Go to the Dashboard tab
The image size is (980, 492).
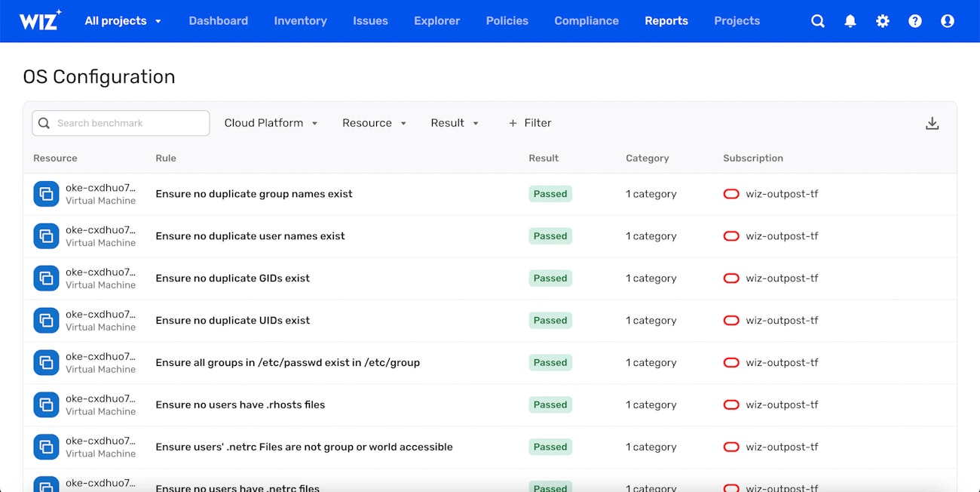coord(218,21)
